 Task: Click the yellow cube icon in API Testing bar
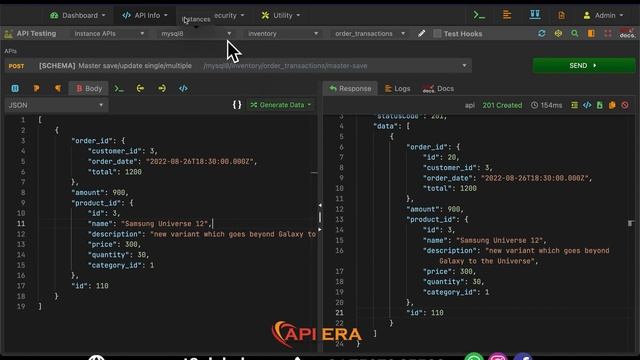[x=558, y=33]
